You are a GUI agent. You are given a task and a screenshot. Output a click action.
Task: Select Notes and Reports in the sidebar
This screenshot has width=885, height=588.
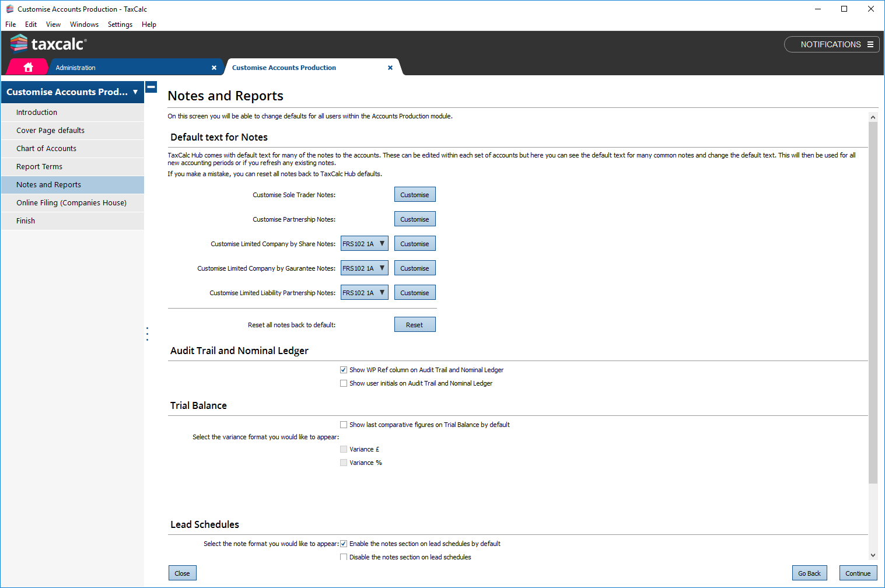point(72,185)
